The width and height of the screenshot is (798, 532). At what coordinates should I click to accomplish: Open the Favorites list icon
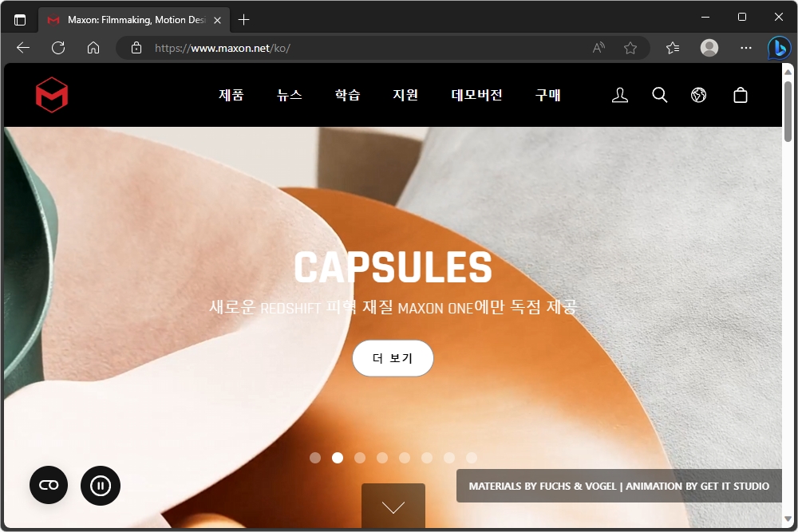click(673, 48)
